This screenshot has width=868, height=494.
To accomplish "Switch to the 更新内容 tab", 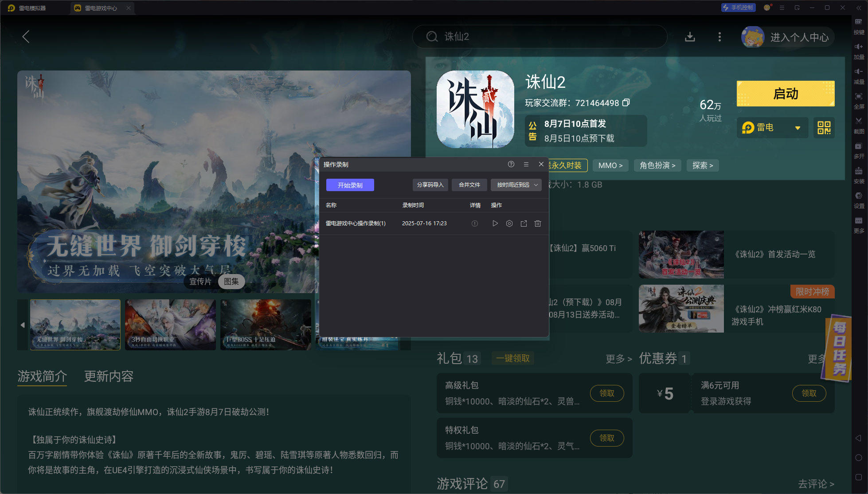I will [109, 376].
